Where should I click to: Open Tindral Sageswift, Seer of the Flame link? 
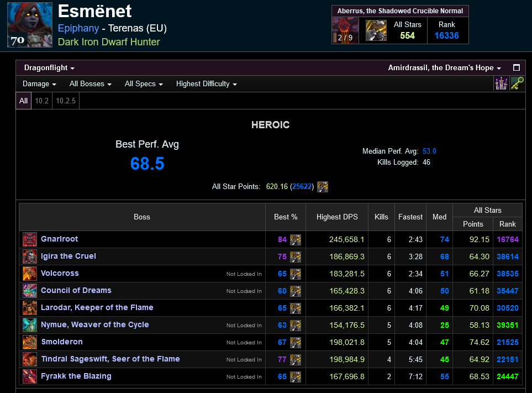click(x=110, y=359)
